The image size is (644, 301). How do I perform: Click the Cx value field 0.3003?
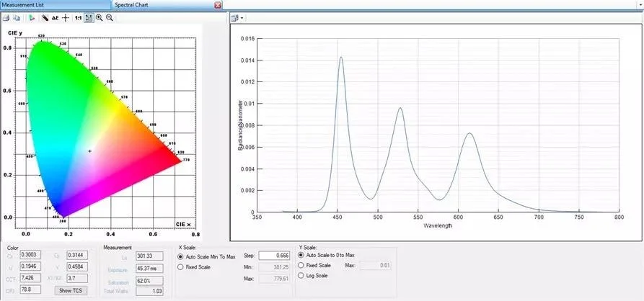tap(30, 255)
